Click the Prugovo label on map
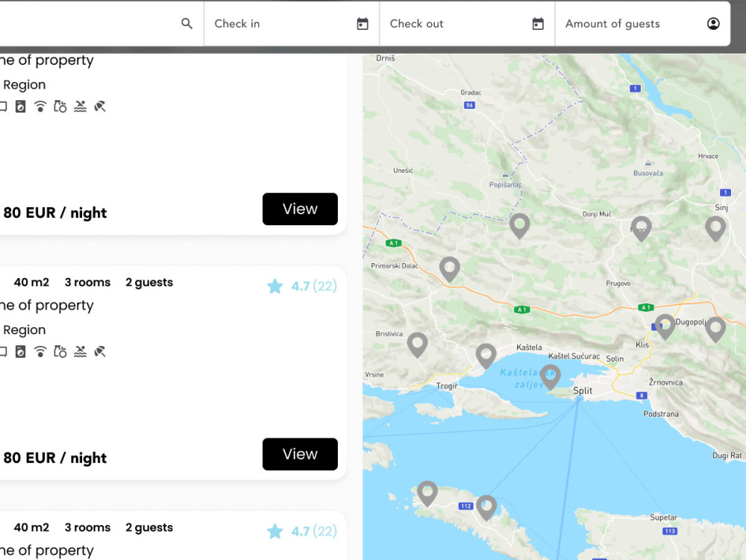 pos(618,283)
